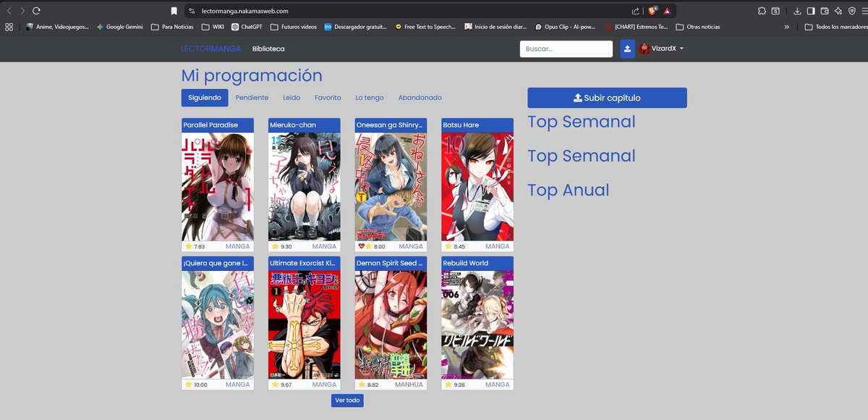Screen dimensions: 868x420
Task: Open the Inicio de sesión diar... bookmark
Action: tap(495, 27)
